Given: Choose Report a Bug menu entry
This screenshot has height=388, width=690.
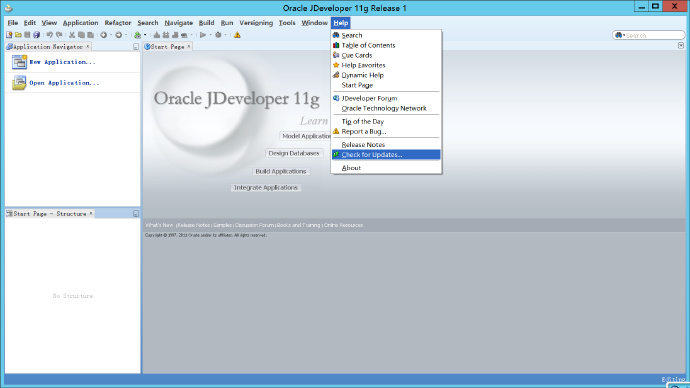Looking at the screenshot, I should pos(386,132).
